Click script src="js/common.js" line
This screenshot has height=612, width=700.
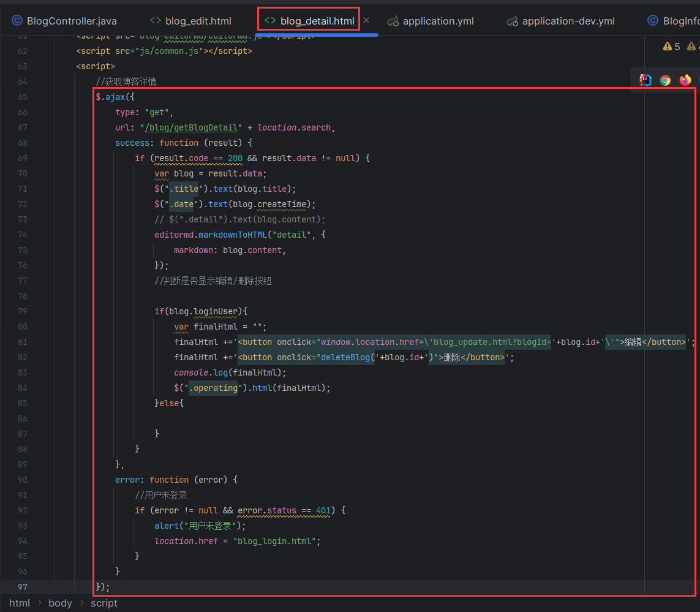[x=164, y=51]
